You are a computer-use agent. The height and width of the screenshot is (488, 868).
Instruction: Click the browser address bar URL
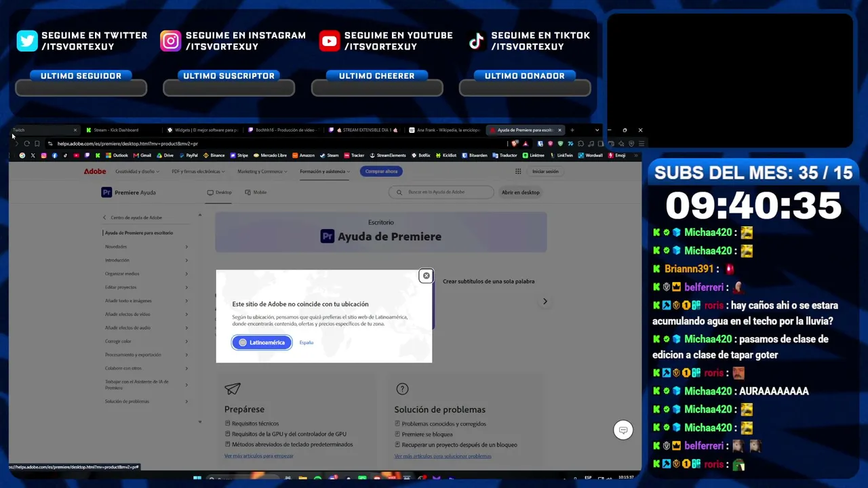point(127,144)
